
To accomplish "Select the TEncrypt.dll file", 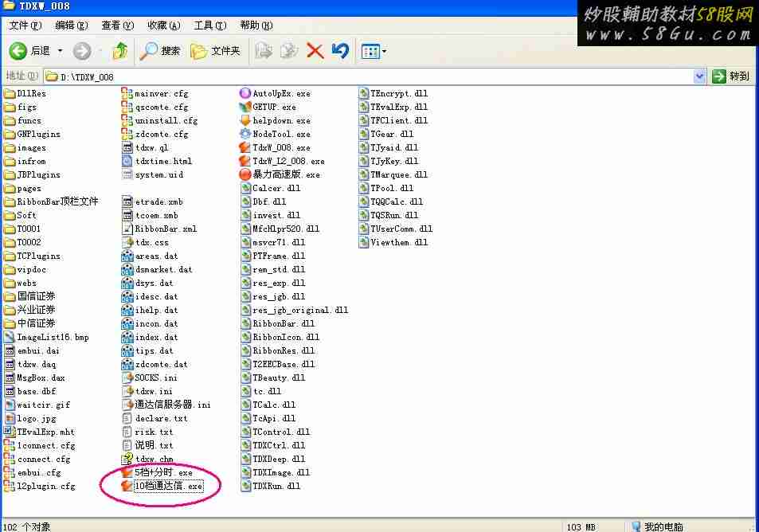I will tap(393, 93).
